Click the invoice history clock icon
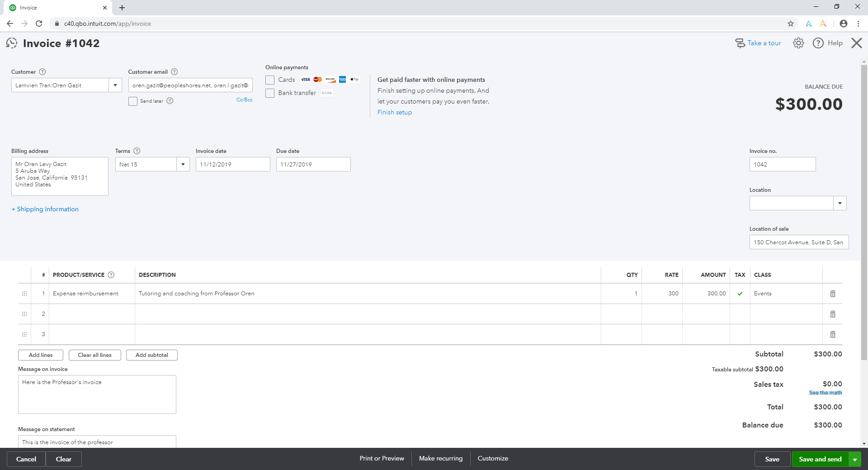 (12, 43)
